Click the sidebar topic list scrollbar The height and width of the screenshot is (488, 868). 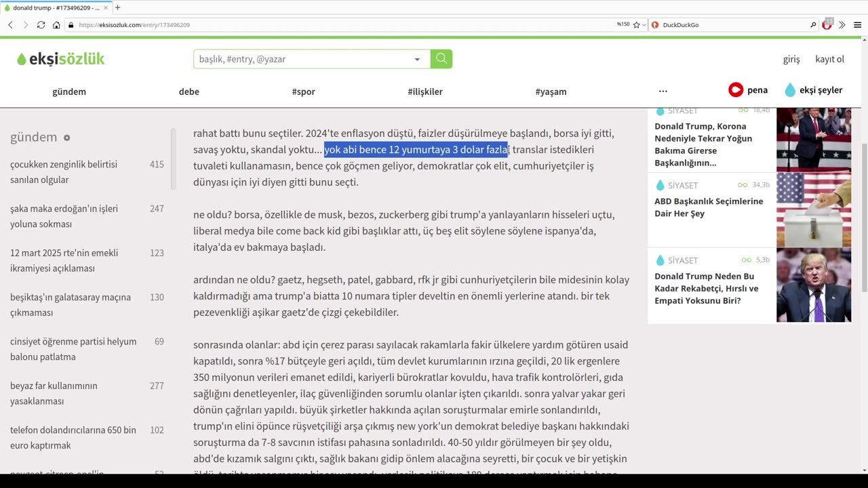coord(173,159)
